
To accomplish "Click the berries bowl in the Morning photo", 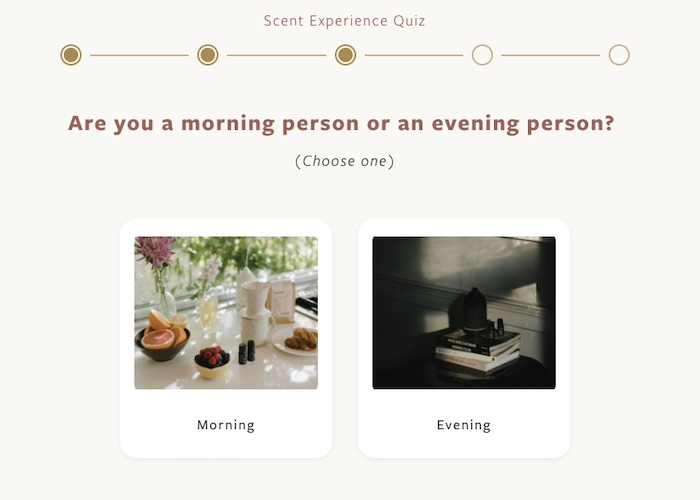I will click(x=212, y=362).
